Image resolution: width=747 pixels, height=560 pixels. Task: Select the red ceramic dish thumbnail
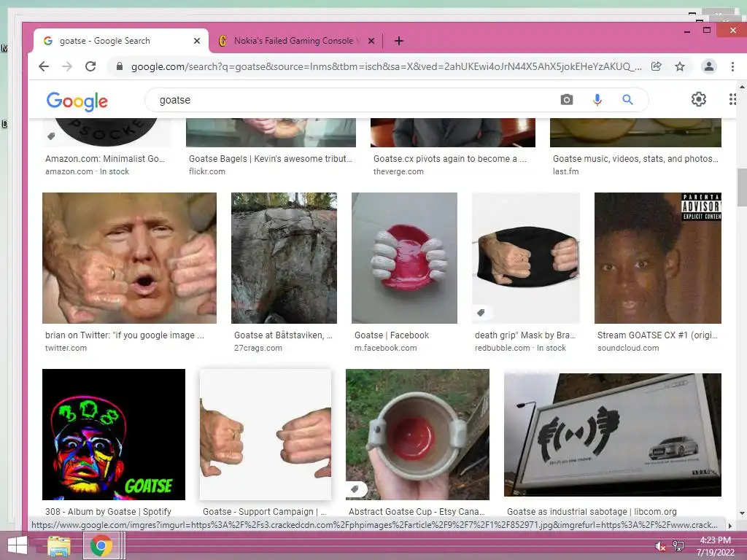(x=404, y=258)
